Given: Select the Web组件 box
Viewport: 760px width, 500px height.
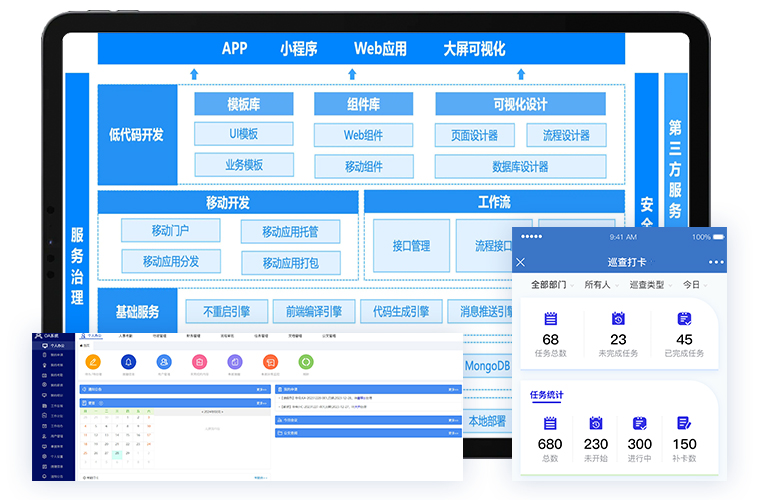Looking at the screenshot, I should point(364,135).
